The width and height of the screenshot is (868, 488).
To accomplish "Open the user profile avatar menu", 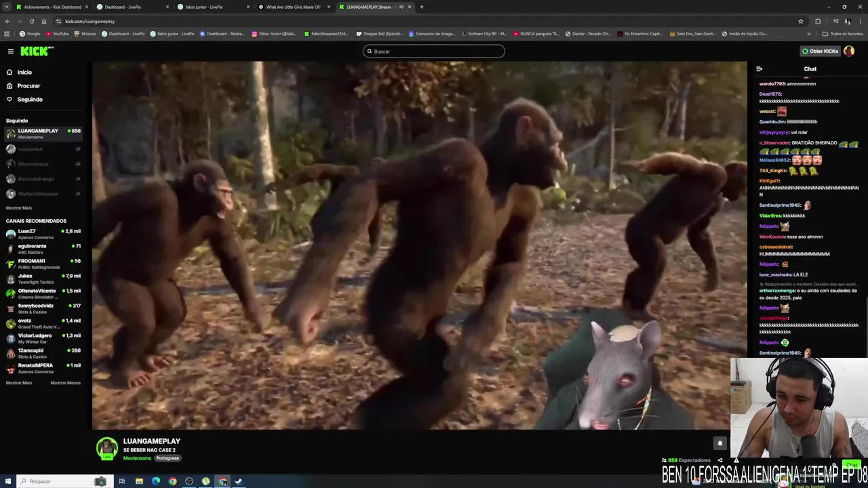I will 849,51.
